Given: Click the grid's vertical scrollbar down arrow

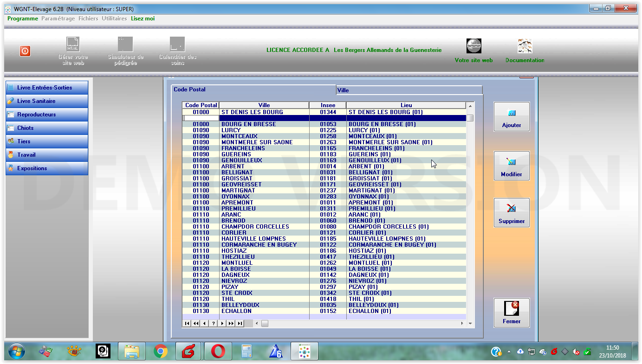Looking at the screenshot, I should [470, 324].
